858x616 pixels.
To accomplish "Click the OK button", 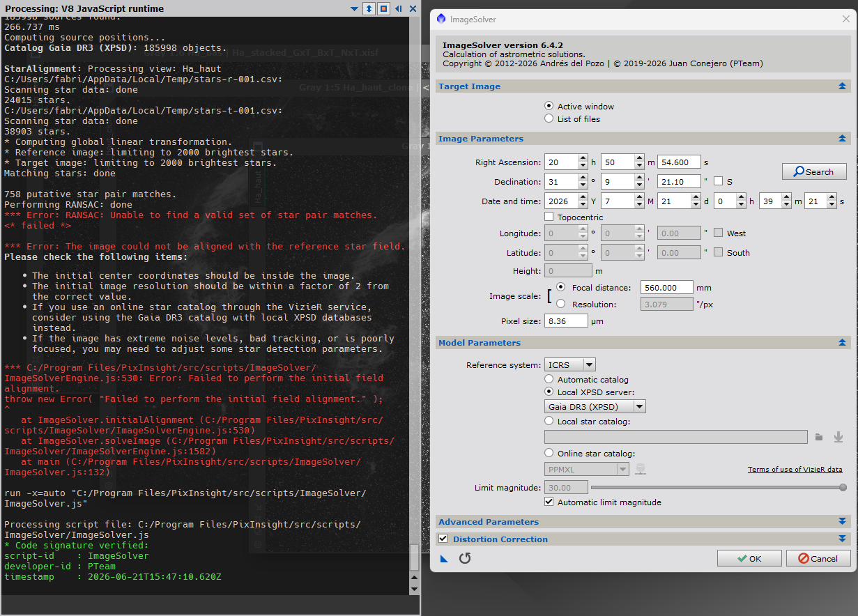I will [x=749, y=558].
